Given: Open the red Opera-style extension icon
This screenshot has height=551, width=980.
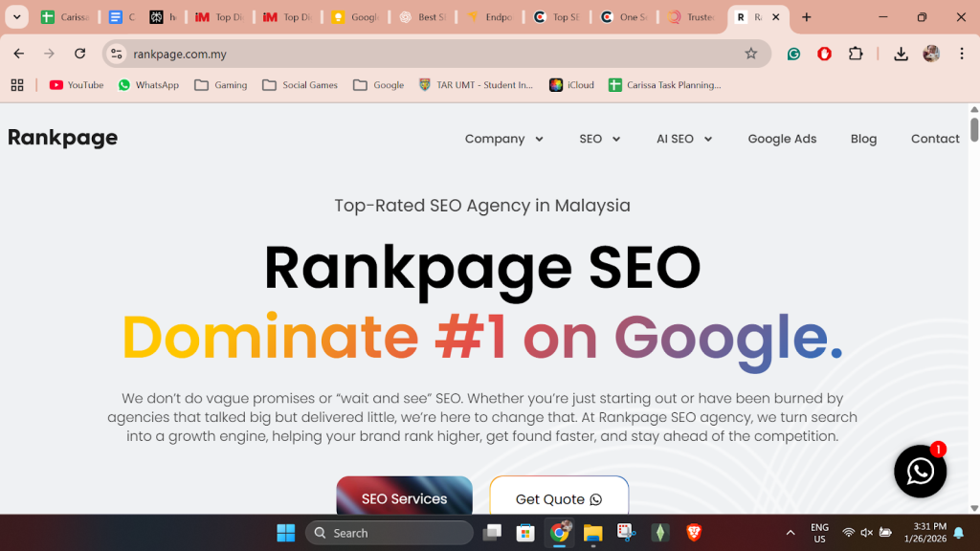Looking at the screenshot, I should click(824, 54).
